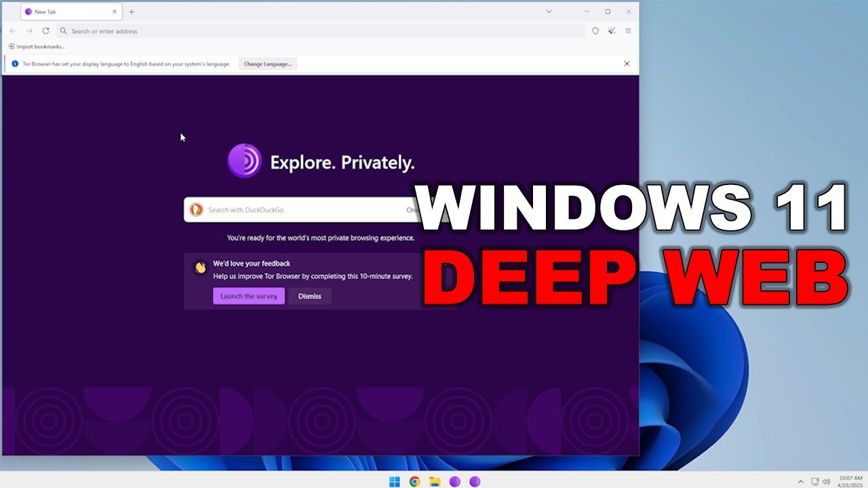Click the 'We'd love your feedback' heading
868x488 pixels.
pos(252,264)
